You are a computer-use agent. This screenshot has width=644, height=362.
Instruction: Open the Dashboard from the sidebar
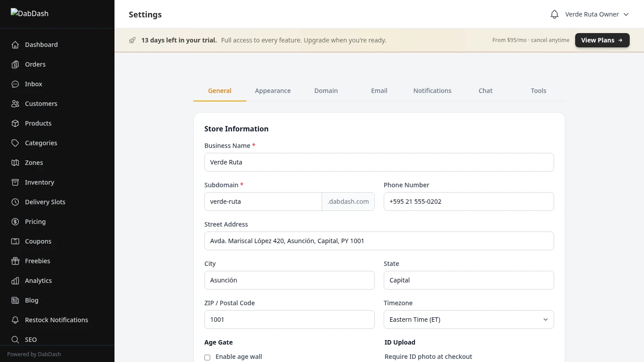coord(41,45)
